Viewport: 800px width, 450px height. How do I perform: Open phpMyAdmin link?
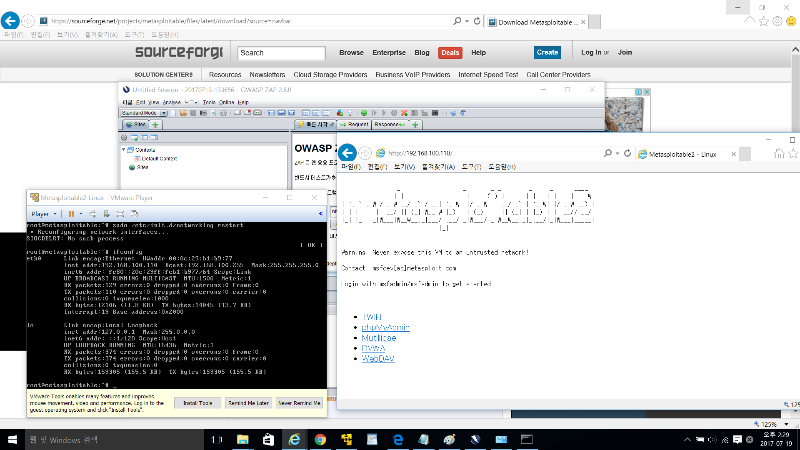point(385,328)
